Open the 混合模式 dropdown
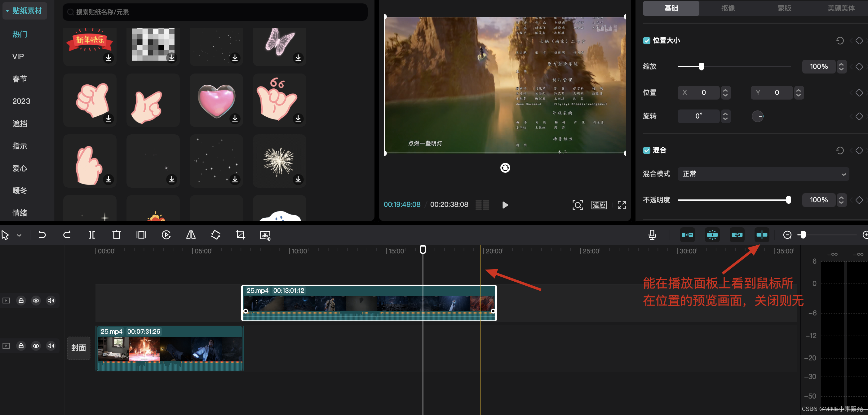The height and width of the screenshot is (415, 868). (x=763, y=174)
